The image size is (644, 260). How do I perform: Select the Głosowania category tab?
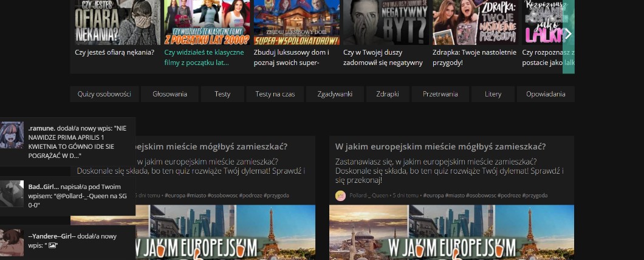click(x=170, y=94)
